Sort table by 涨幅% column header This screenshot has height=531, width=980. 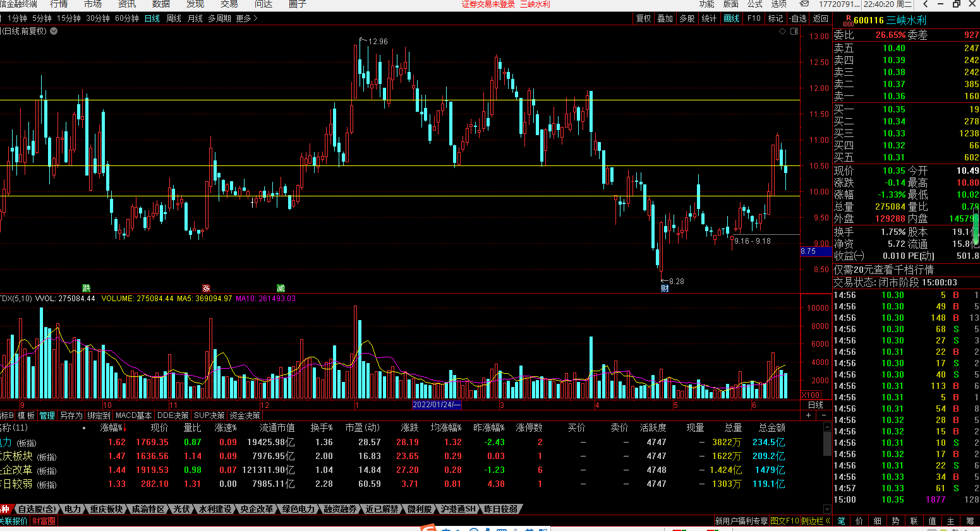113,428
